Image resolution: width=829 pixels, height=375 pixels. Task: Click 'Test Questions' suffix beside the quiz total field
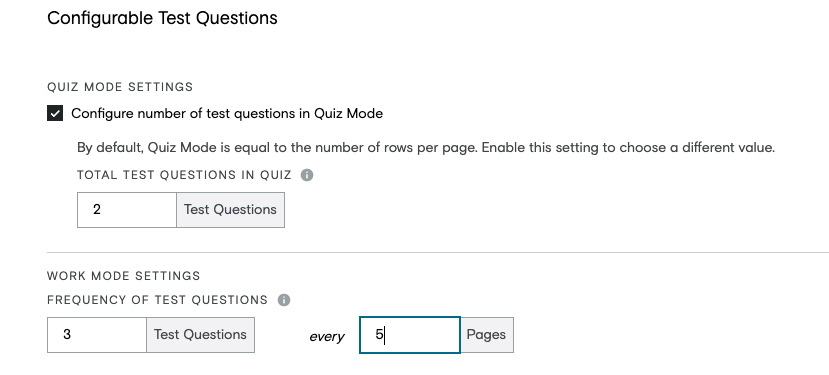[x=231, y=210]
